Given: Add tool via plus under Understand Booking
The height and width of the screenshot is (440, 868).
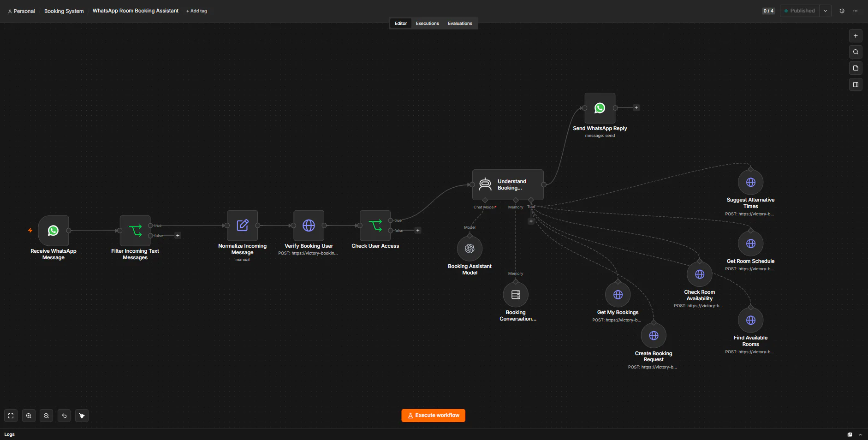Looking at the screenshot, I should [531, 221].
